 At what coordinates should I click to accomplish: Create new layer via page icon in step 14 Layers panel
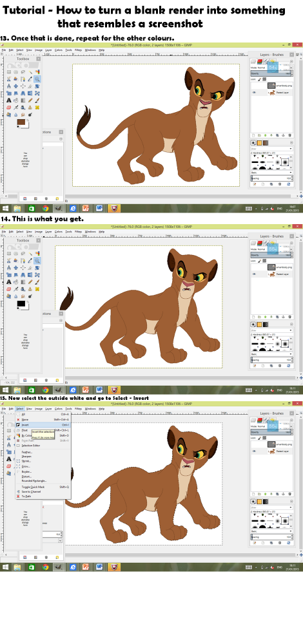point(253,317)
